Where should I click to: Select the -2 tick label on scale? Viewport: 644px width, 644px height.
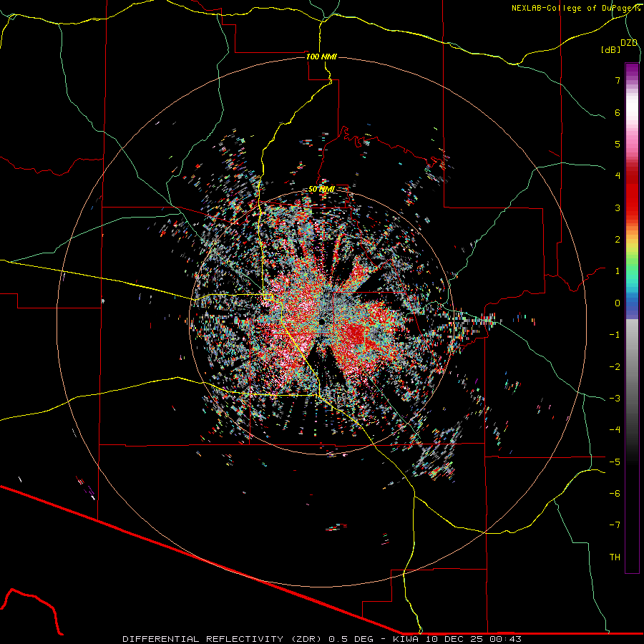(x=615, y=367)
